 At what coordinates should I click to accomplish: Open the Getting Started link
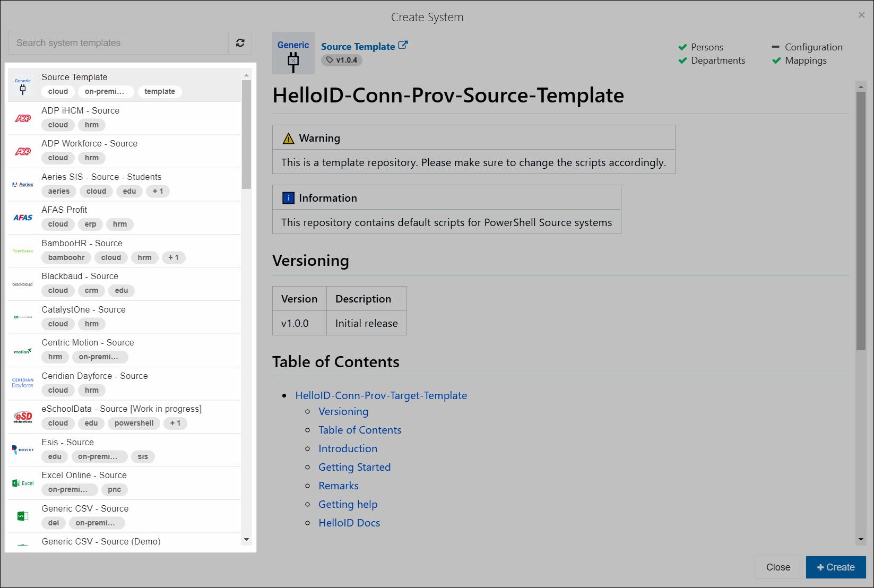point(354,467)
